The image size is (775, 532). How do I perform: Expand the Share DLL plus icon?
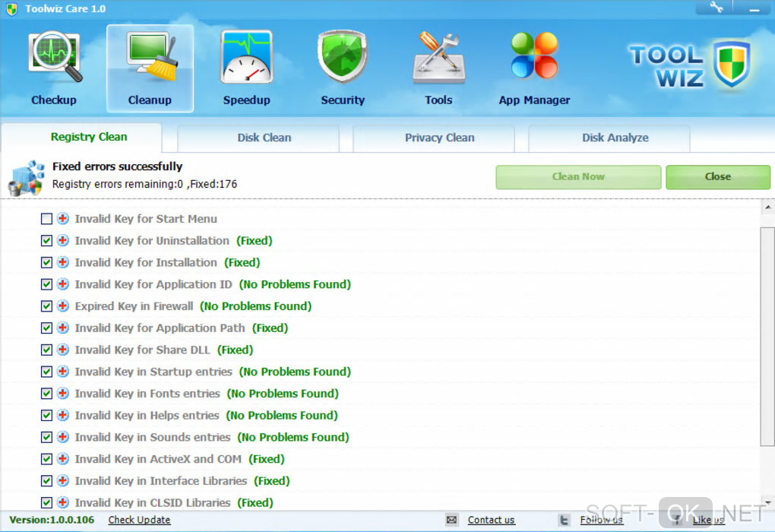(63, 350)
